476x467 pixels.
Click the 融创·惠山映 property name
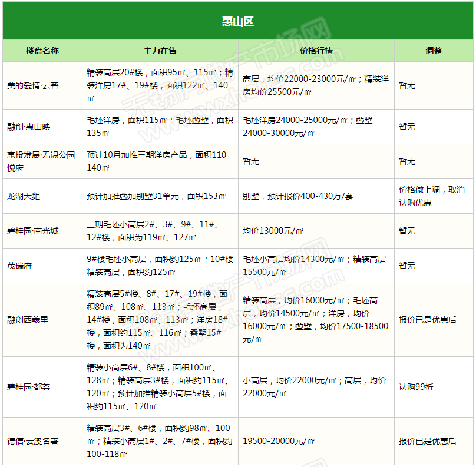29,127
